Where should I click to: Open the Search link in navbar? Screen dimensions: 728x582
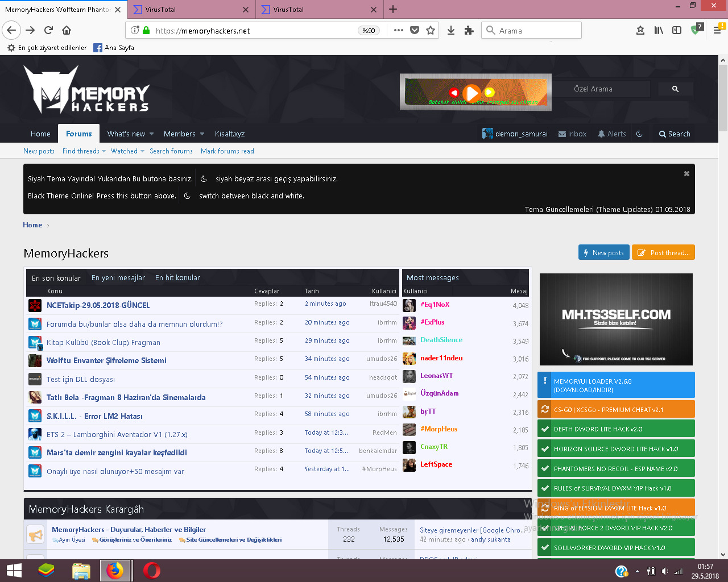(675, 134)
